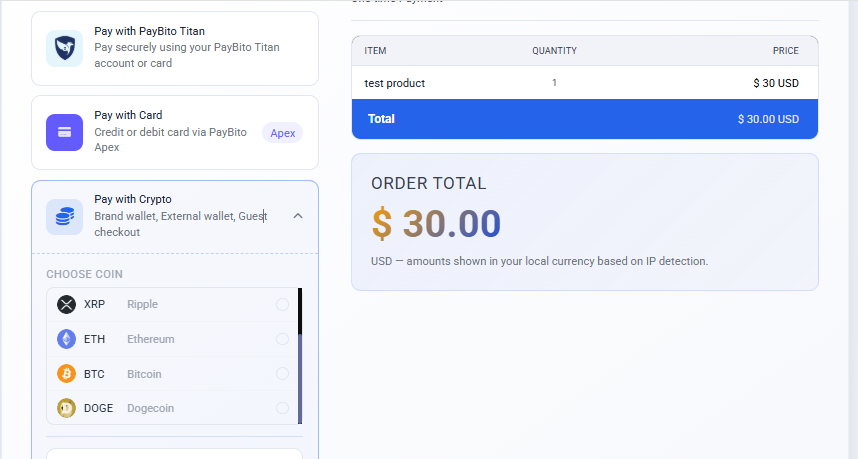
Task: Click the test product item row
Action: (585, 83)
